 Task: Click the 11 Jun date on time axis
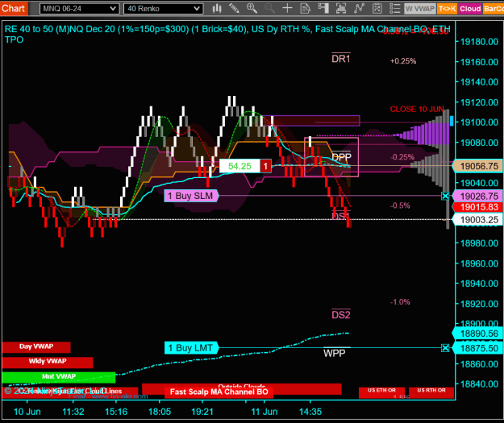coord(264,412)
